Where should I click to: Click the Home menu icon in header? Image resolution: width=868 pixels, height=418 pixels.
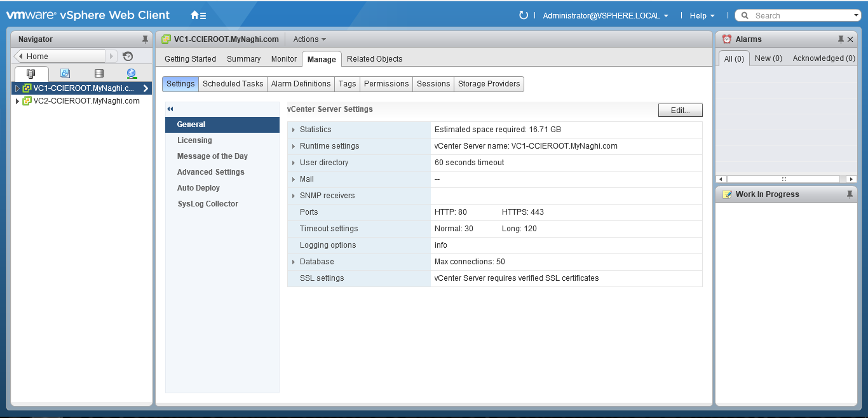coord(198,15)
